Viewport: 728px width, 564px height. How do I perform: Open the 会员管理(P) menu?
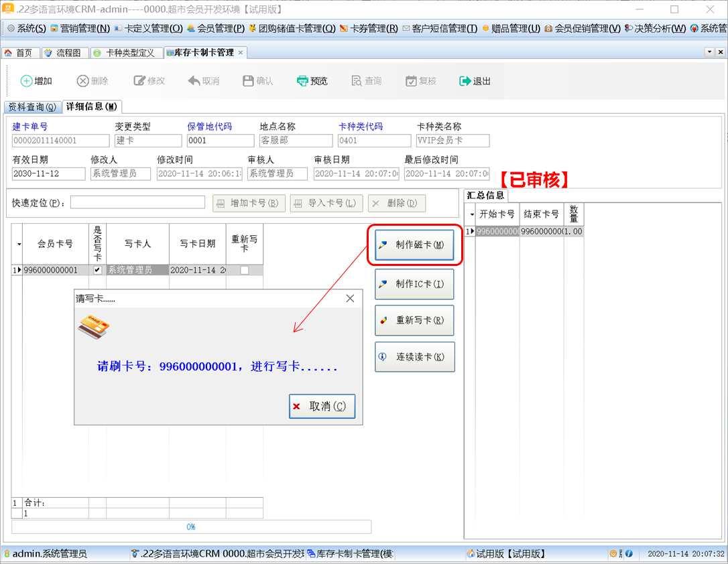pos(216,28)
